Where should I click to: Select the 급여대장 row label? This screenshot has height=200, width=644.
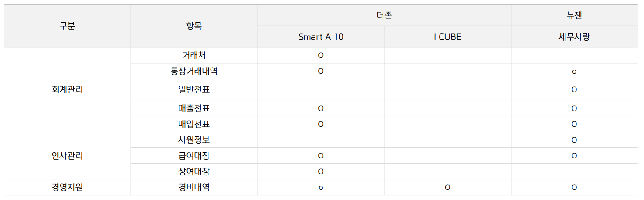tap(194, 156)
